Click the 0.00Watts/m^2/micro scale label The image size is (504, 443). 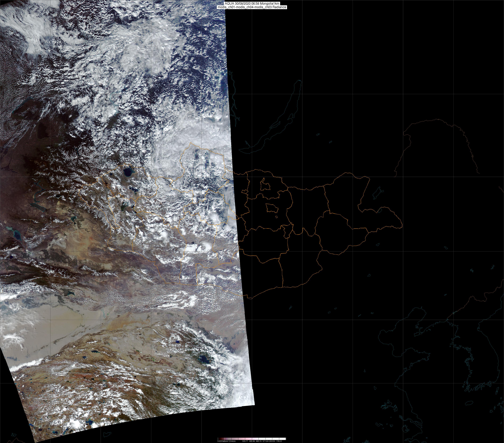226,441
